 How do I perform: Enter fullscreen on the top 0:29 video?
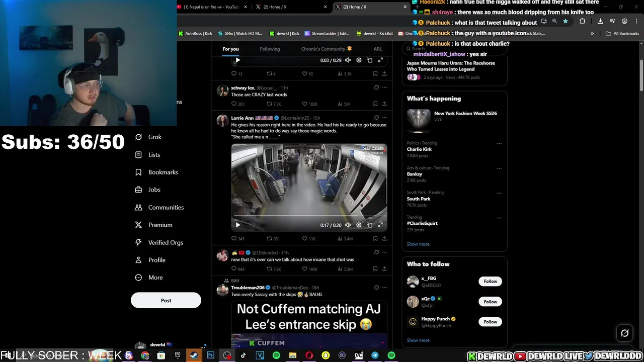point(380,60)
